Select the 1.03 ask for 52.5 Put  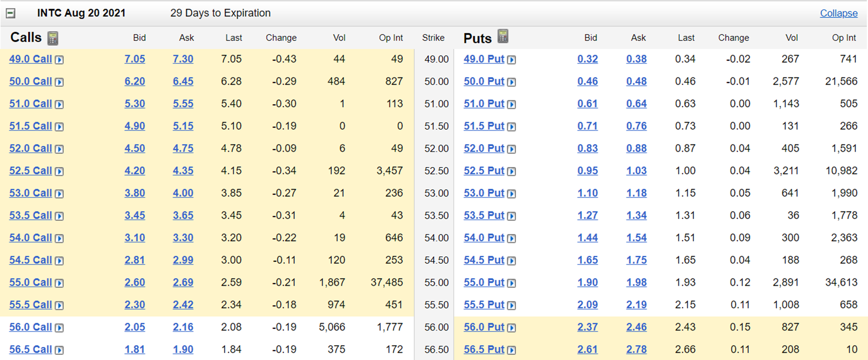point(636,170)
